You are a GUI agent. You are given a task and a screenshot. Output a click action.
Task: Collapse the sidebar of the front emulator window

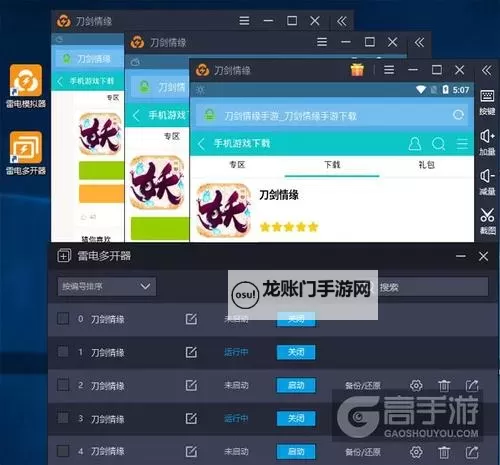coord(486,70)
